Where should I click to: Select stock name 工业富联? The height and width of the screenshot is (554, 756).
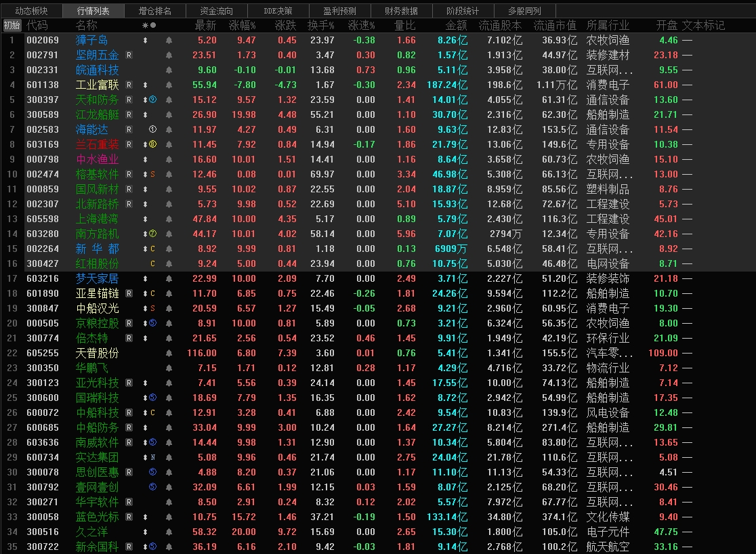coord(97,85)
